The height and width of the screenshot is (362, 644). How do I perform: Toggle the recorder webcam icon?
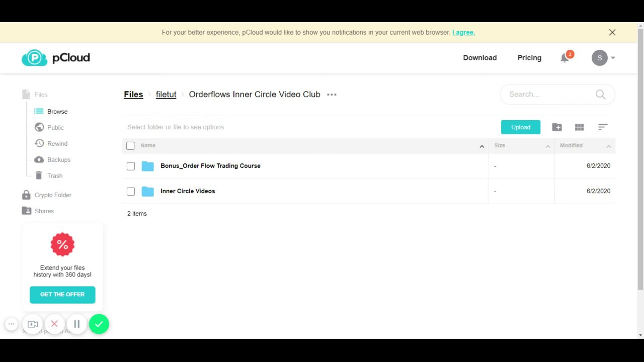[33, 324]
